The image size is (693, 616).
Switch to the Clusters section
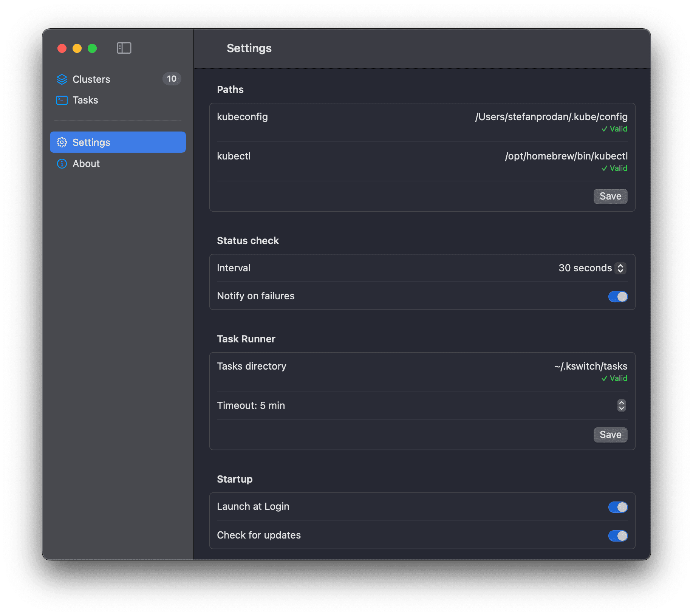(x=91, y=79)
